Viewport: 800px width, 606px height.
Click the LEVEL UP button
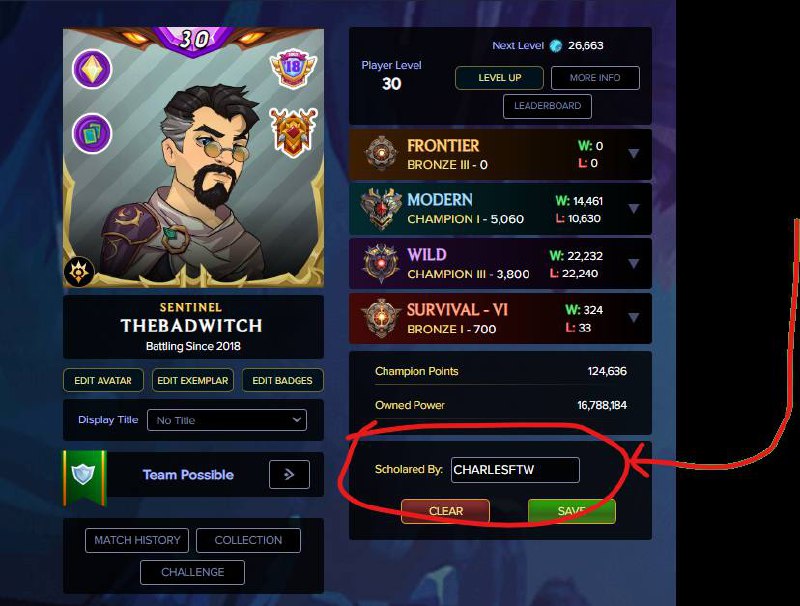pyautogui.click(x=499, y=78)
